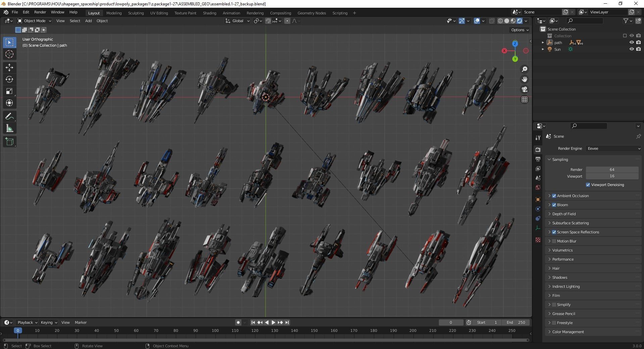The width and height of the screenshot is (644, 349).
Task: Switch to UV Editing workspace tab
Action: point(159,13)
